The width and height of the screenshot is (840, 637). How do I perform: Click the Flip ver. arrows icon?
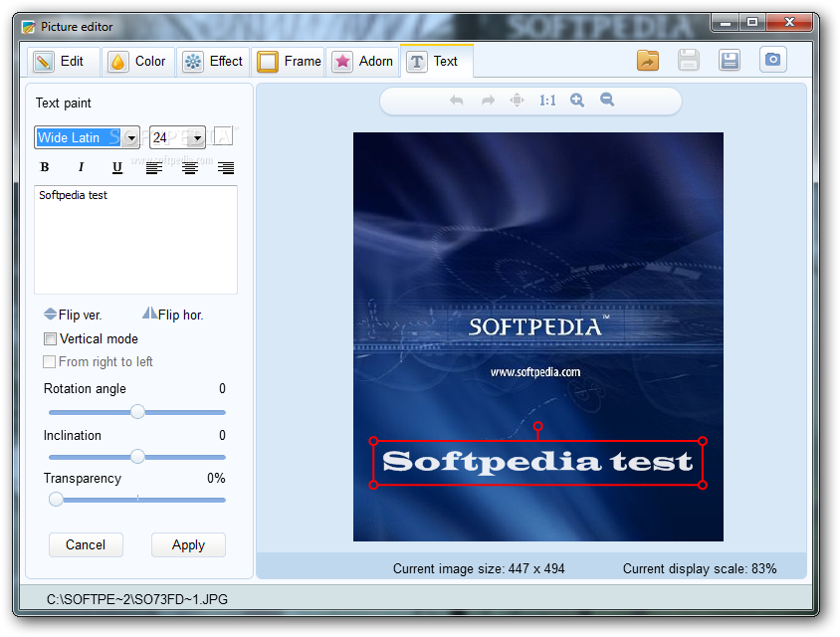[x=50, y=314]
